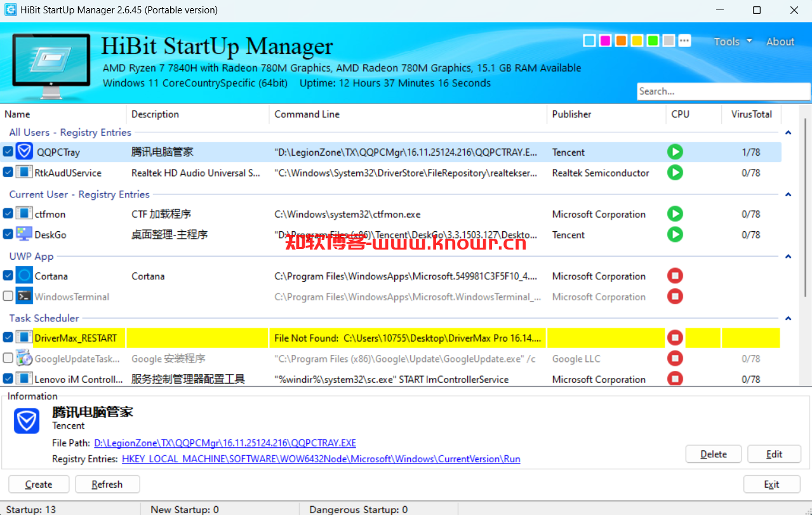Disable the ctfmon startup checkbox
Image resolution: width=812 pixels, height=515 pixels.
(8, 214)
